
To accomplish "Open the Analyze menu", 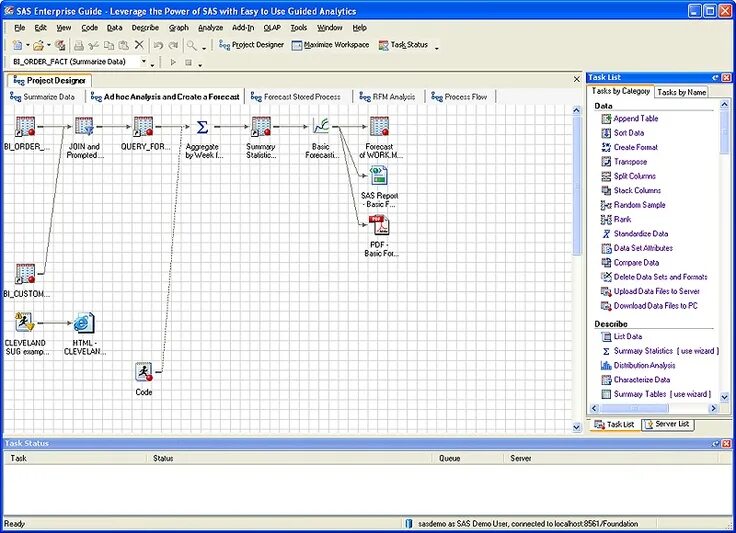I will tap(210, 28).
